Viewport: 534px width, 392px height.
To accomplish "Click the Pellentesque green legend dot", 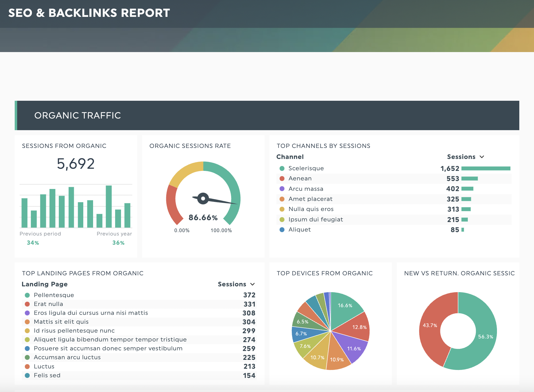I will click(x=27, y=295).
